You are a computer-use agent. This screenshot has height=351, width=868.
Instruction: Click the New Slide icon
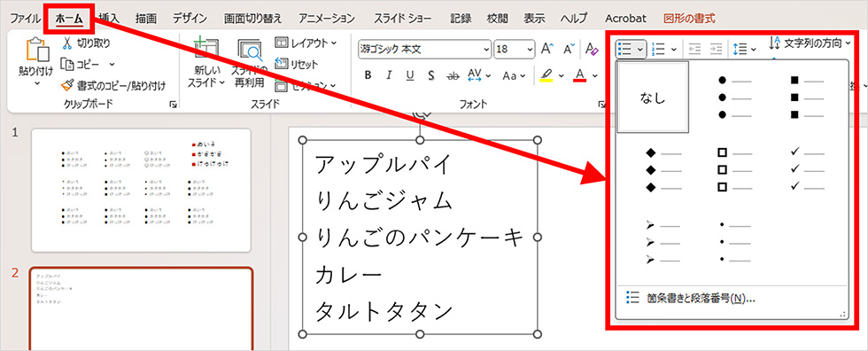tap(205, 51)
